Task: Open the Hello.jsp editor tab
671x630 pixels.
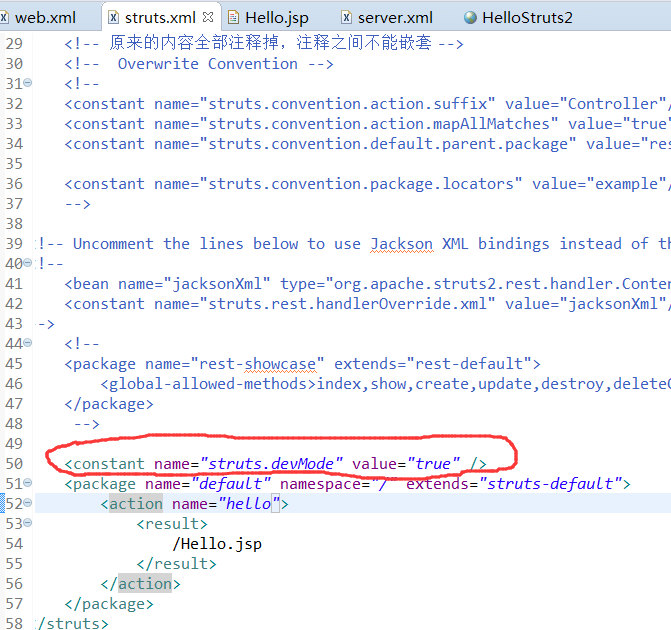Action: pos(276,18)
